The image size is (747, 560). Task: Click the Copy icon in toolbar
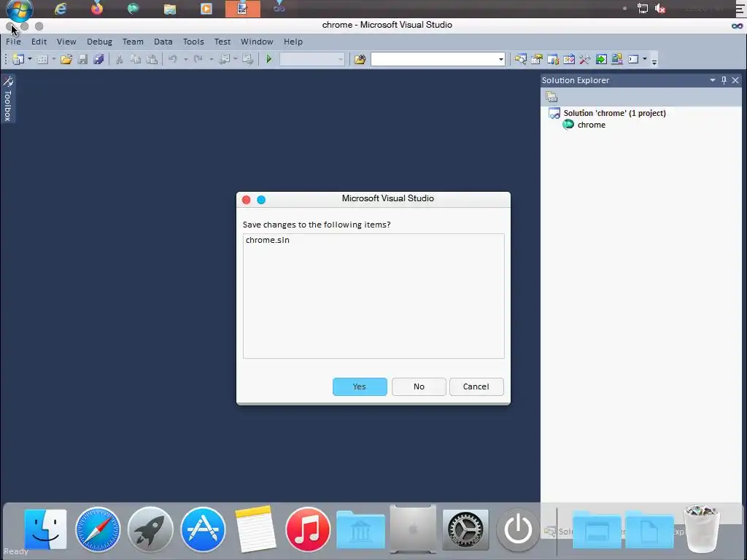click(135, 60)
